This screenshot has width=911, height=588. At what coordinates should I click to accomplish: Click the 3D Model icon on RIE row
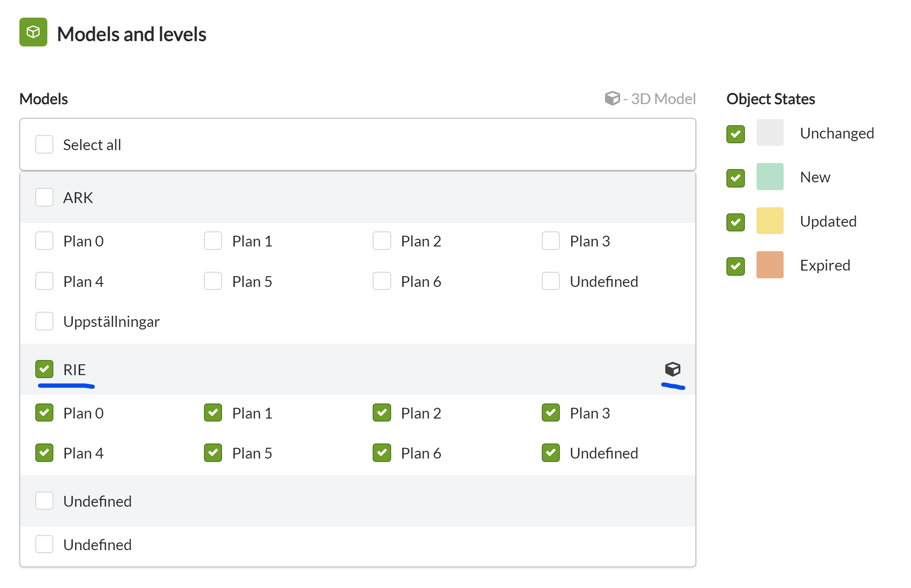click(x=672, y=369)
